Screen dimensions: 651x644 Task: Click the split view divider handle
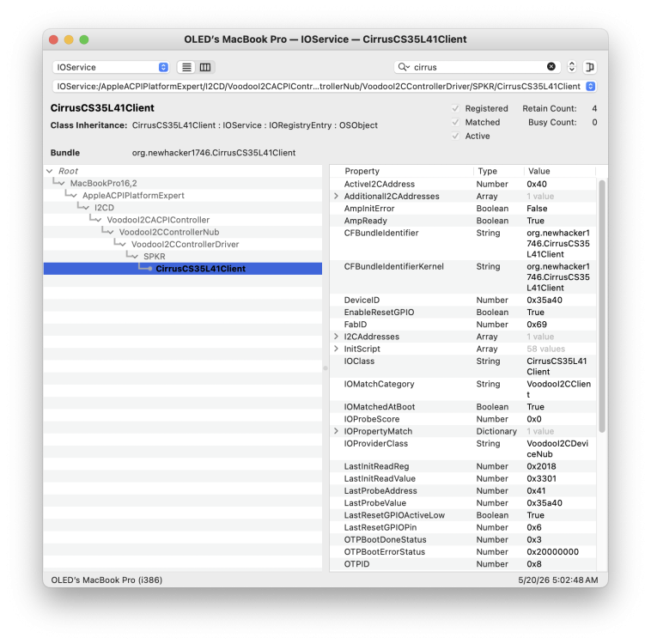325,368
